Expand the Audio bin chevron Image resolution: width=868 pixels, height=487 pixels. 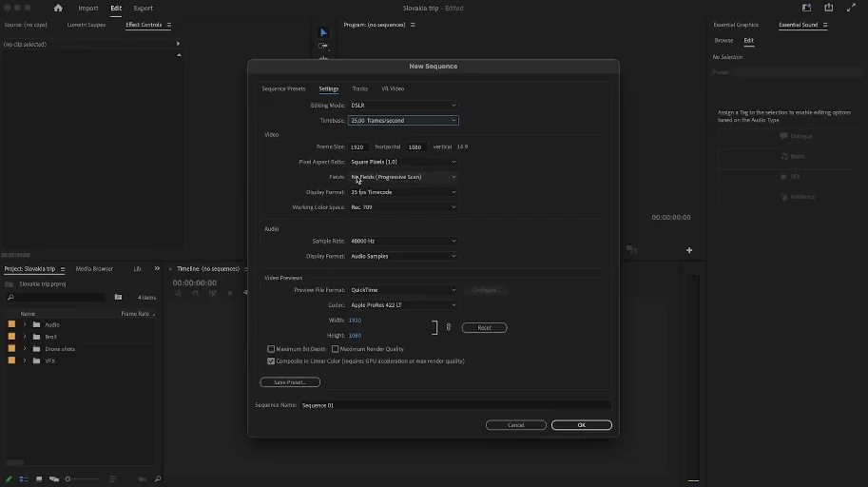pos(25,324)
